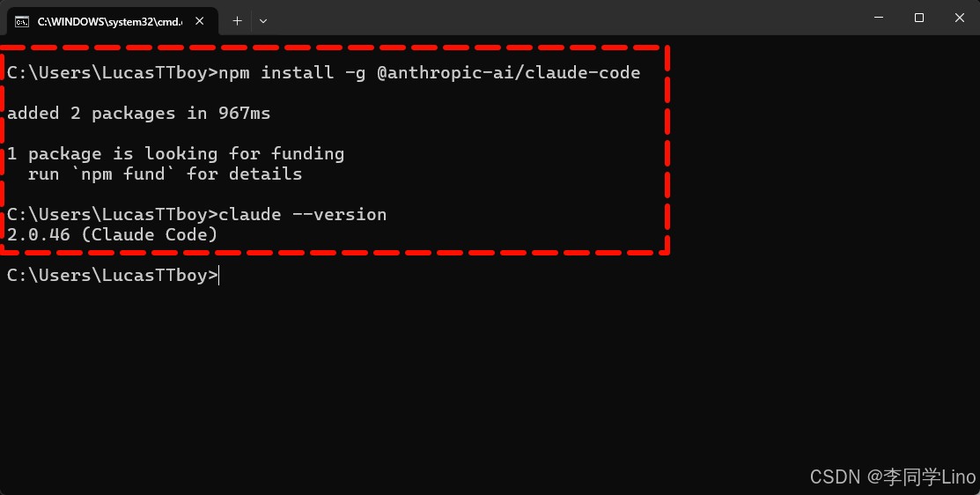Open a new terminal tab

tap(237, 21)
